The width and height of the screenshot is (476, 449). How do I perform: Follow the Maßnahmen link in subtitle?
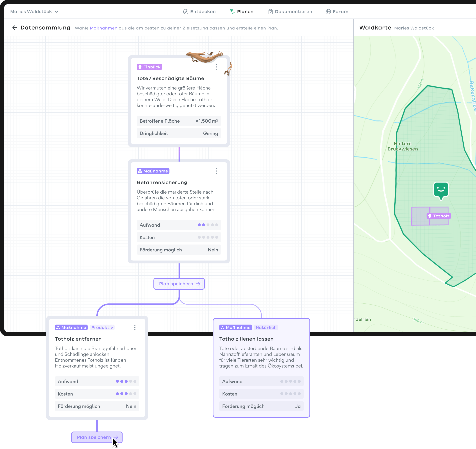[x=103, y=28]
